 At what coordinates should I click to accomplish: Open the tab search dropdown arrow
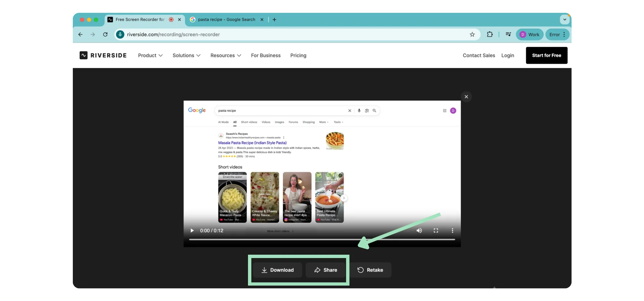pyautogui.click(x=565, y=19)
